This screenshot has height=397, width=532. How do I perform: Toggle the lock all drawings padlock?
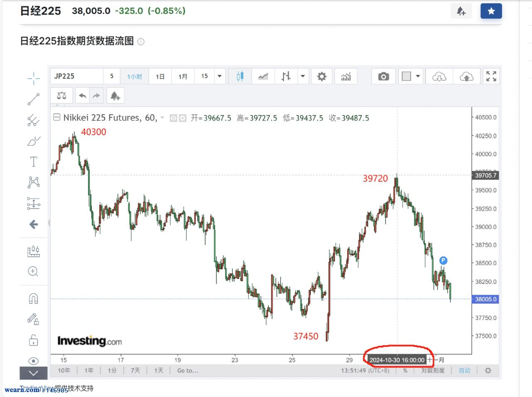click(34, 340)
